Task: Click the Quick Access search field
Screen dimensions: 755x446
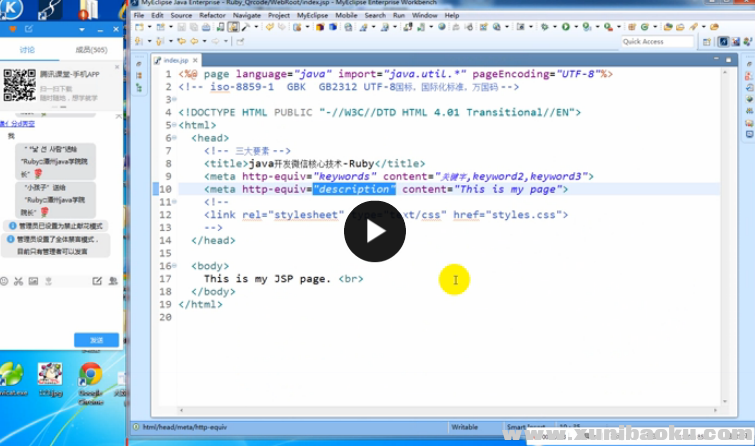Action: (x=656, y=42)
